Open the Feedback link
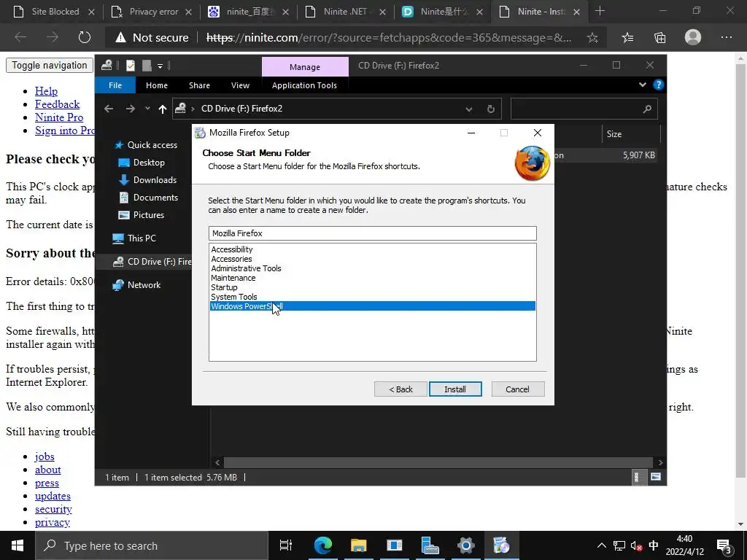The image size is (747, 560). [57, 104]
